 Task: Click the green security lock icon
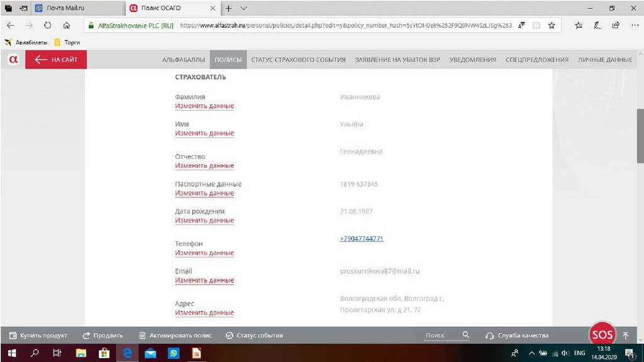91,25
